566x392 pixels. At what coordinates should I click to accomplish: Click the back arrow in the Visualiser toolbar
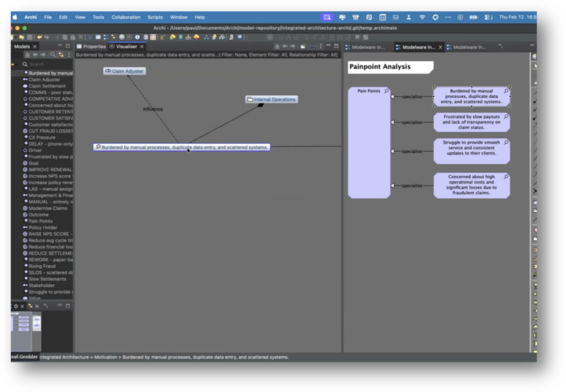tap(285, 47)
